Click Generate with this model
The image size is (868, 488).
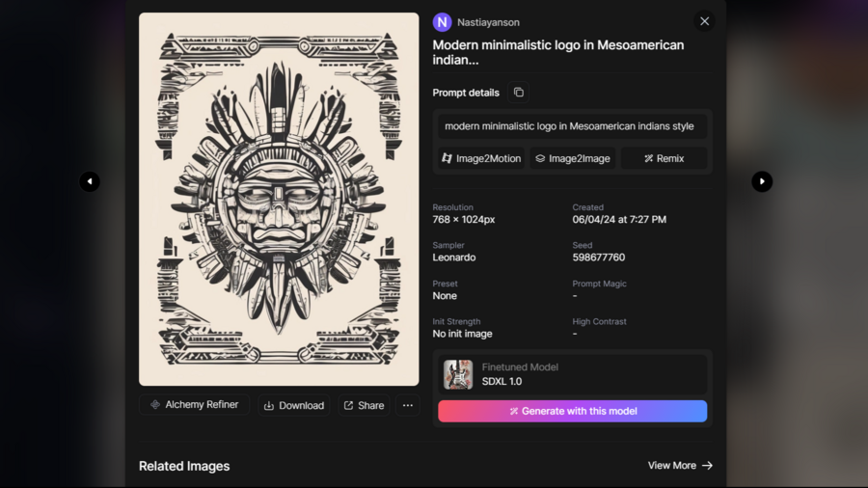(x=572, y=411)
